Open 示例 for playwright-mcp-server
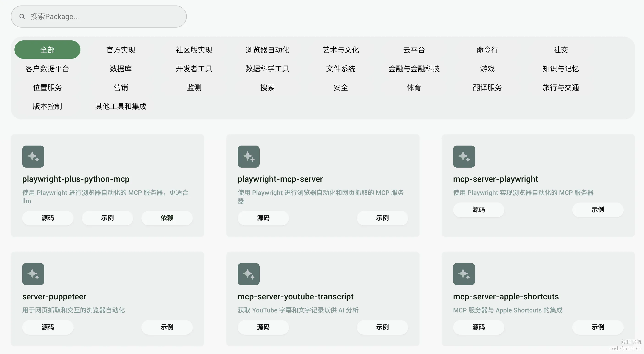 pos(382,218)
